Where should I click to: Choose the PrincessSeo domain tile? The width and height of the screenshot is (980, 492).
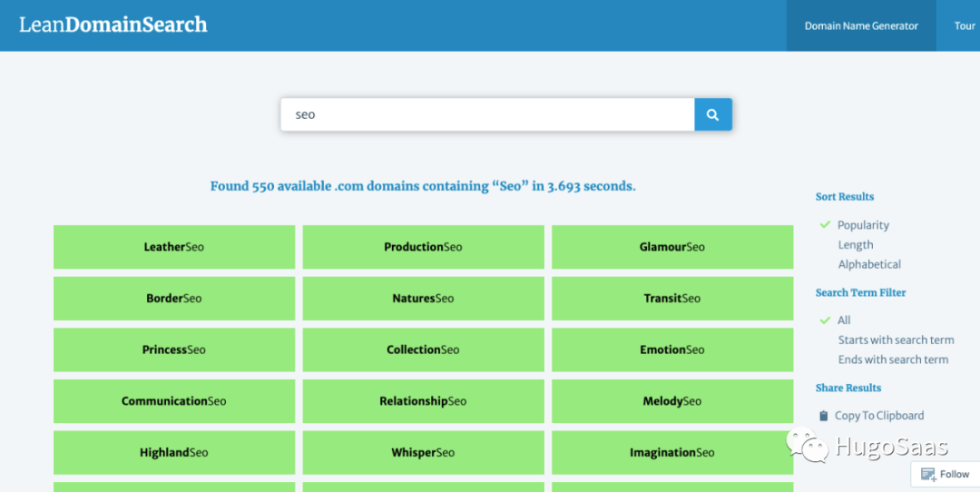(174, 349)
